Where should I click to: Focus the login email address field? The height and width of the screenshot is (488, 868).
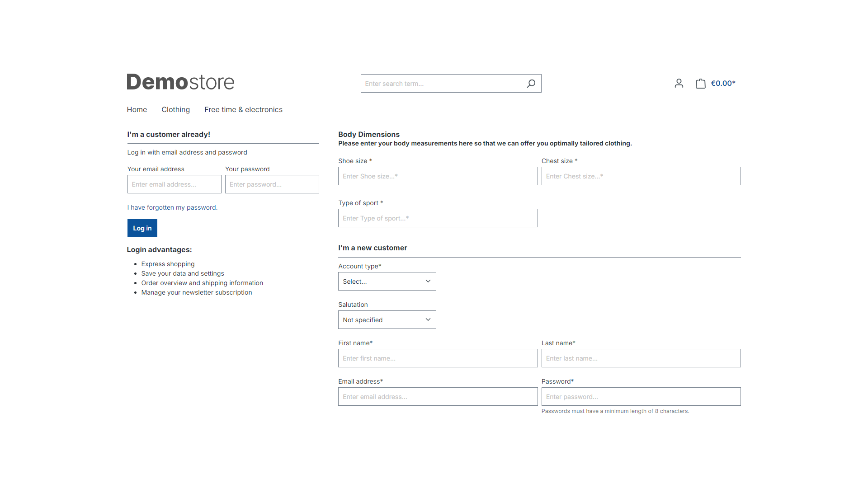pos(175,184)
